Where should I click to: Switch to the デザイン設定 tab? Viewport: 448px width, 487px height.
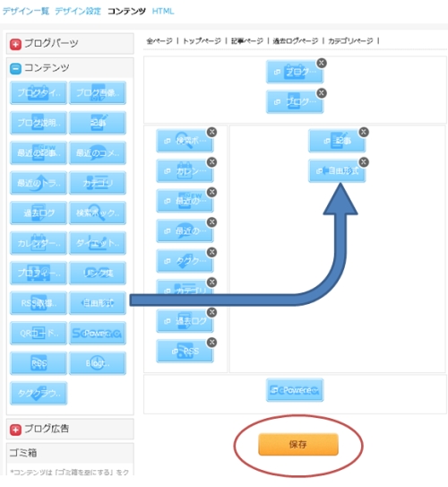click(78, 11)
